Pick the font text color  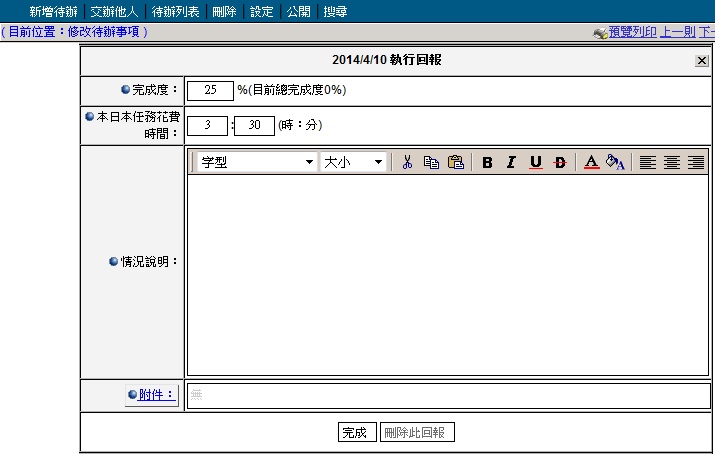[x=591, y=162]
